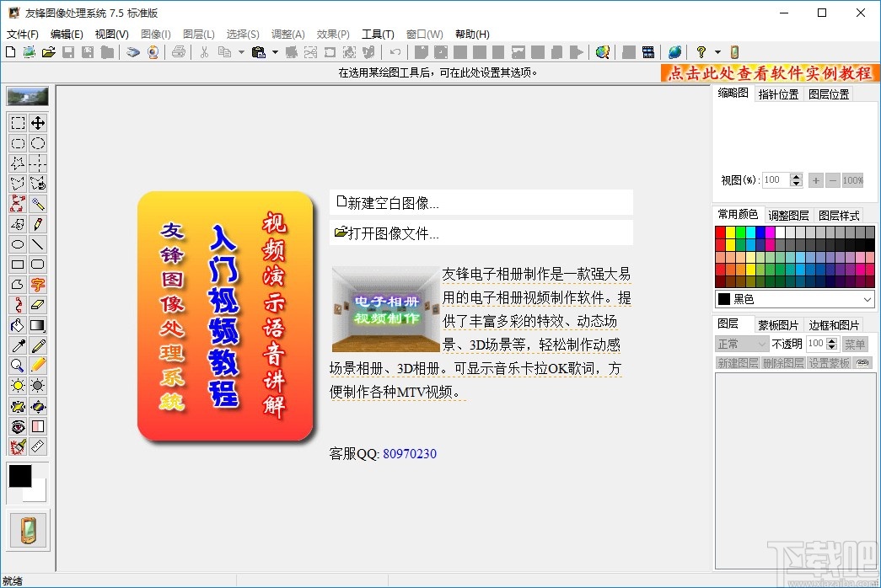The width and height of the screenshot is (881, 588).
Task: Open the 文件(F) menu
Action: click(23, 35)
